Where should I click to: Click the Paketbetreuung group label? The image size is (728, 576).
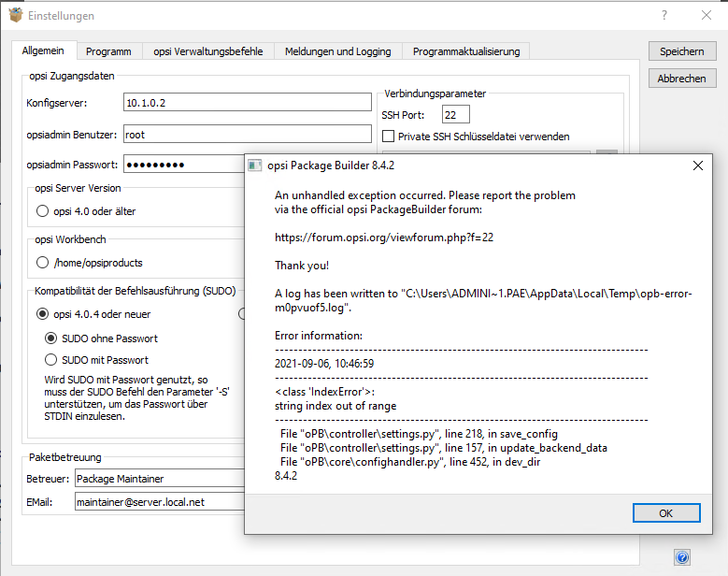tap(65, 457)
